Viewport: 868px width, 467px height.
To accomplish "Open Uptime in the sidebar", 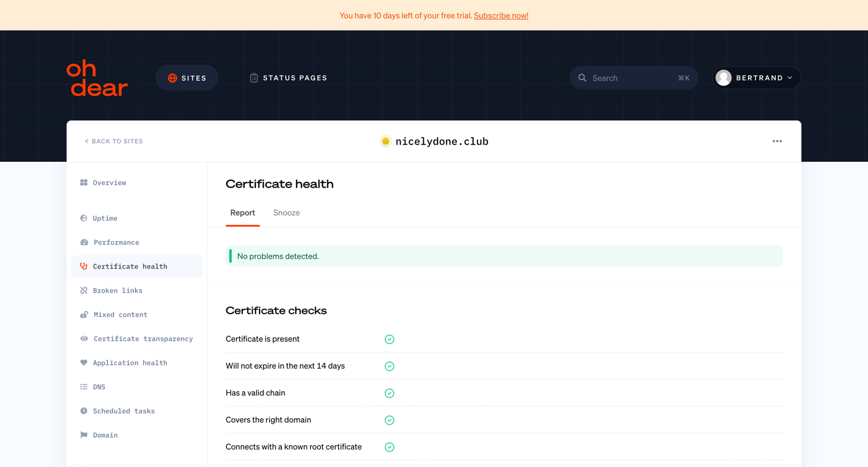I will [137, 218].
